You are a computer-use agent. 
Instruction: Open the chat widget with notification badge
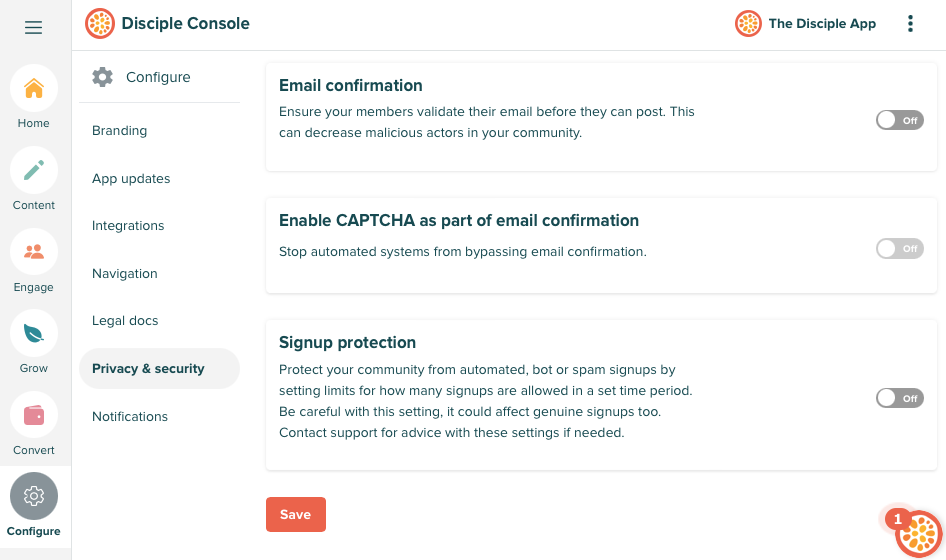pos(918,534)
